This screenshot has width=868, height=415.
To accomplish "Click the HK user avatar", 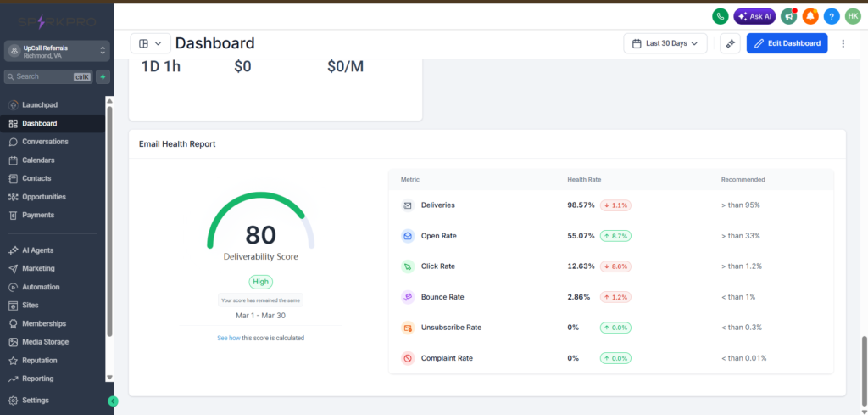I will point(853,16).
